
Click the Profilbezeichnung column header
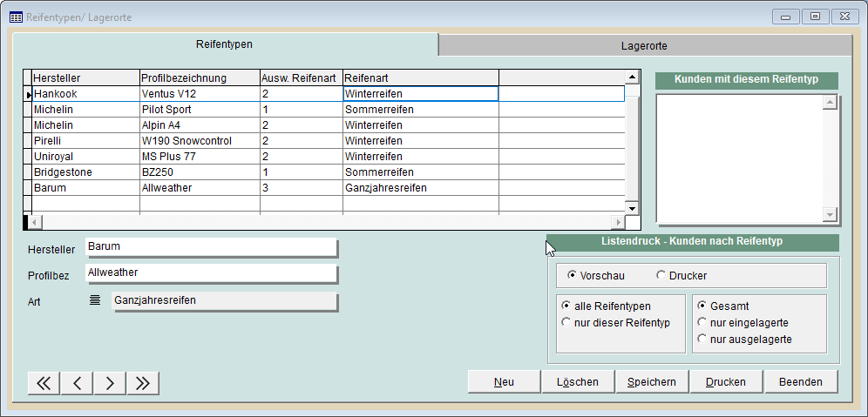[200, 78]
